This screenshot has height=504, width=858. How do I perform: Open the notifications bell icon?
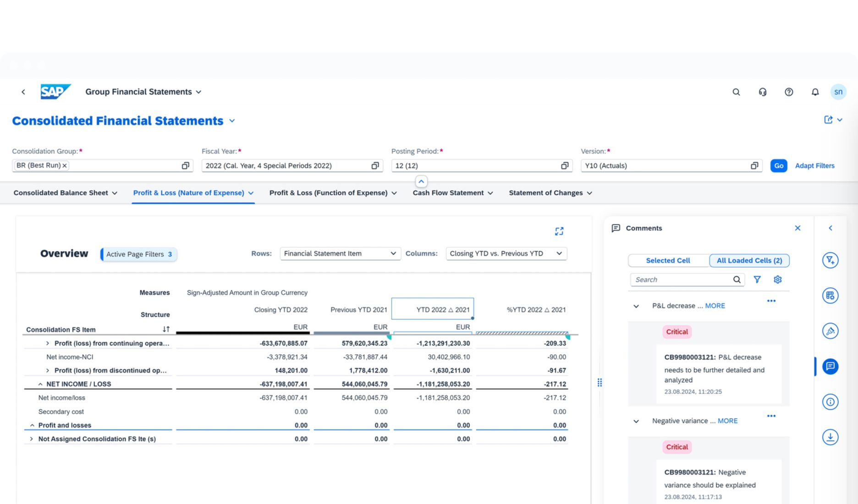coord(815,92)
